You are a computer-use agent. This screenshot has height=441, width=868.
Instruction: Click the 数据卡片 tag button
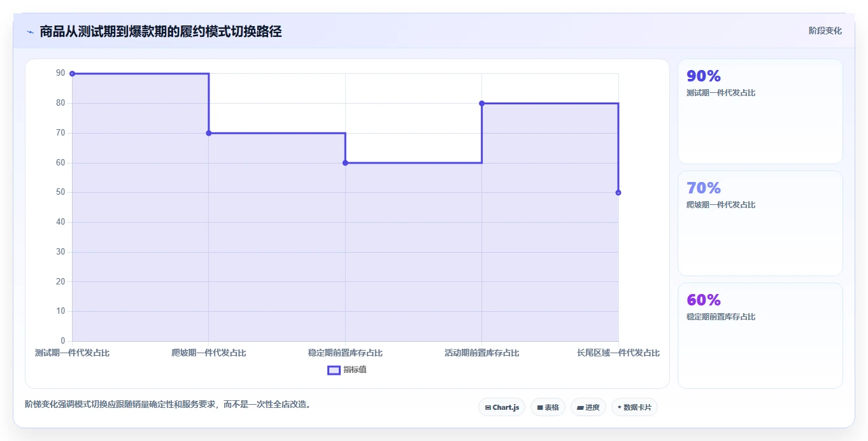pyautogui.click(x=634, y=407)
